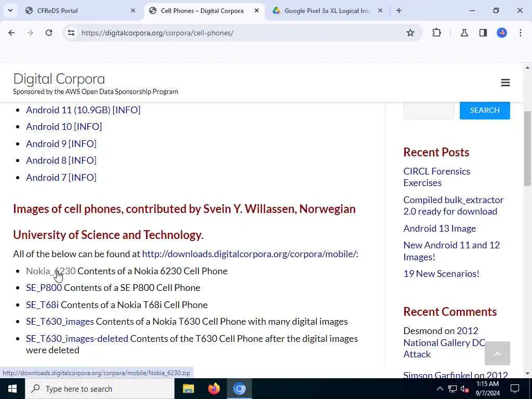The image size is (532, 399).
Task: Click the address bar URL
Action: click(x=157, y=33)
